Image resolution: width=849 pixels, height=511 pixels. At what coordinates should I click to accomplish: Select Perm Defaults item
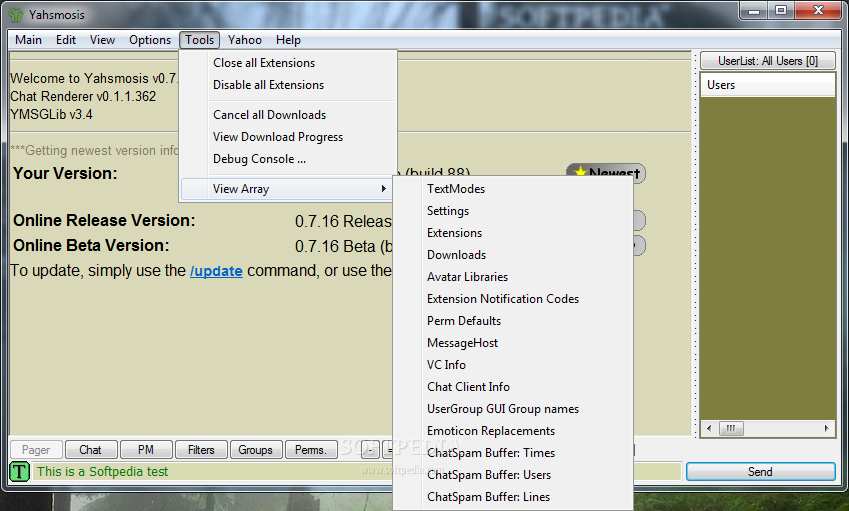[513, 321]
